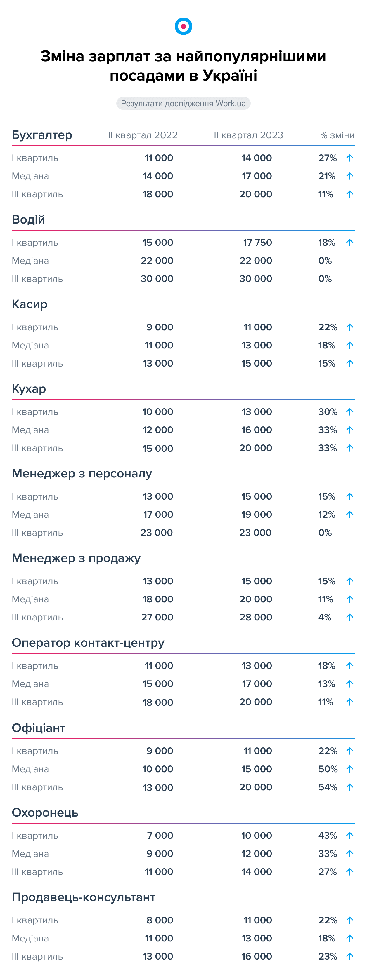Screen dimensions: 367x980
Task: Select the Оператор контакт-центру heading
Action: (88, 643)
